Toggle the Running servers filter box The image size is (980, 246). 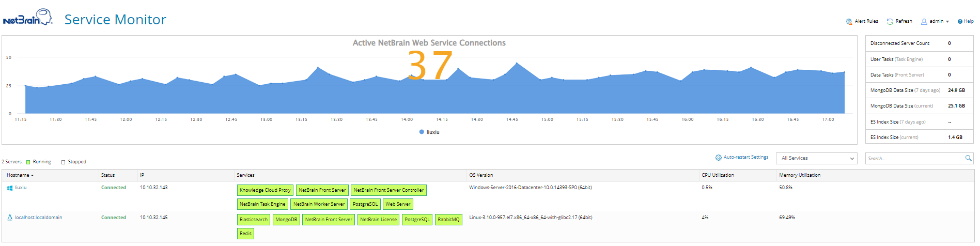click(x=28, y=162)
